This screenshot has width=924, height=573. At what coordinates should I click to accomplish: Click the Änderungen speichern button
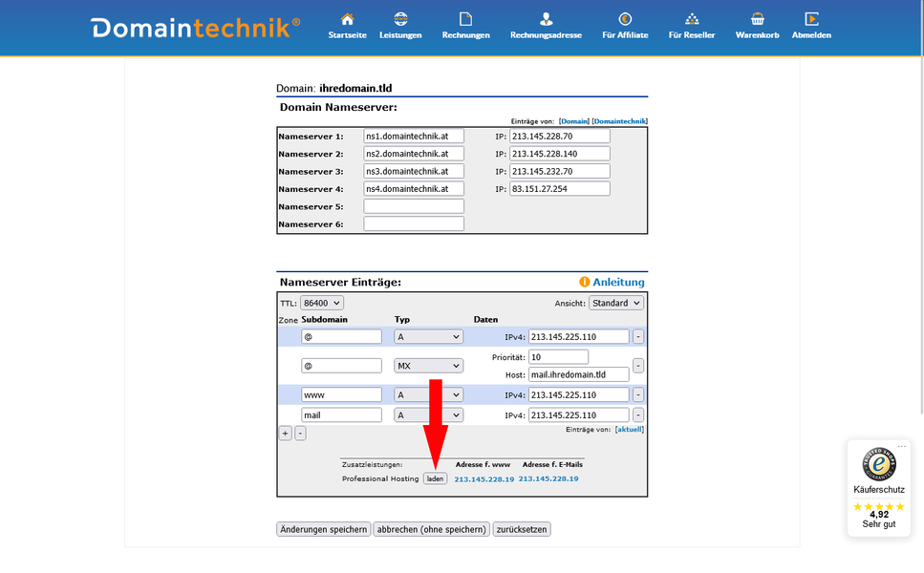tap(323, 528)
